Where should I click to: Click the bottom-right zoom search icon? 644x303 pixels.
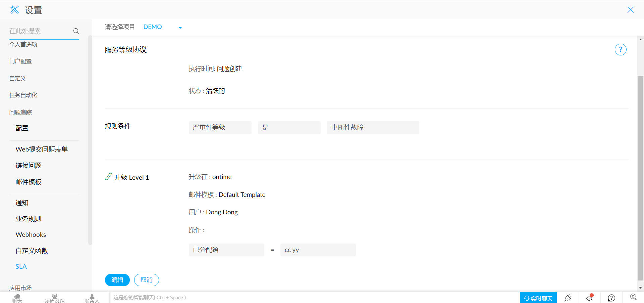[x=633, y=297]
